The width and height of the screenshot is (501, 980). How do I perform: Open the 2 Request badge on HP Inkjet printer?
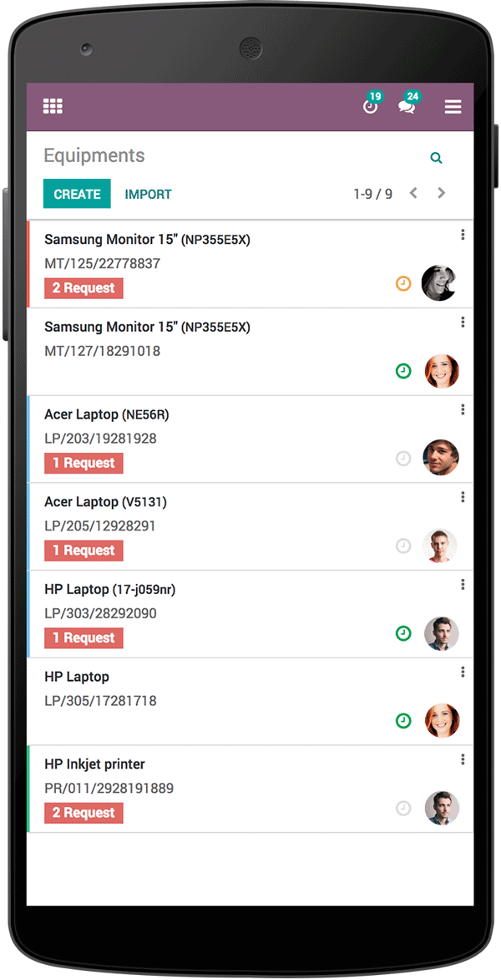(83, 812)
